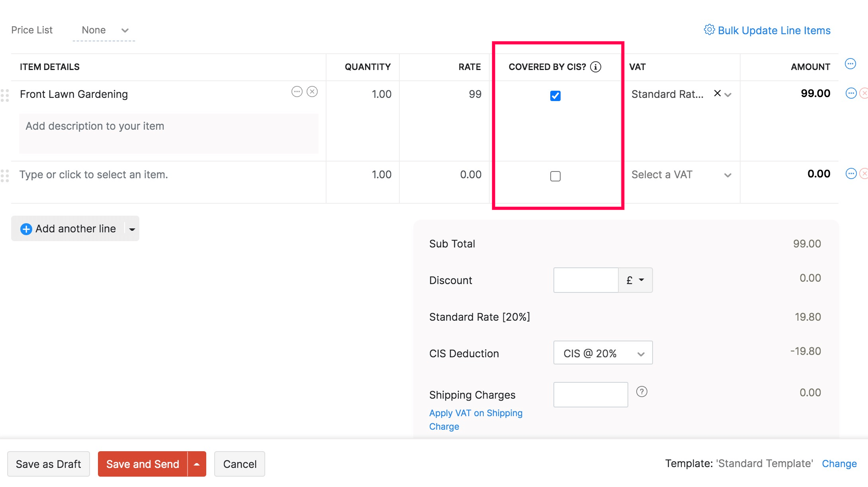Image resolution: width=868 pixels, height=487 pixels.
Task: Click the plus icon on Add another line
Action: (x=26, y=228)
